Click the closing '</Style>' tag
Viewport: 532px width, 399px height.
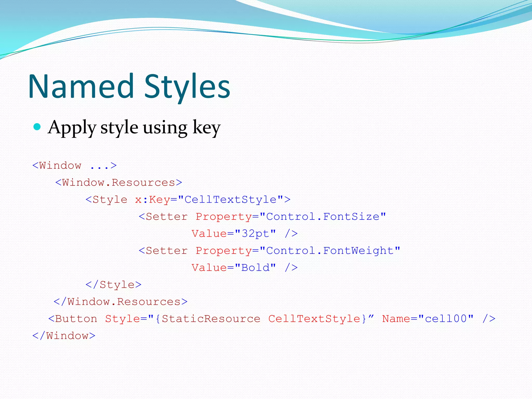click(114, 285)
